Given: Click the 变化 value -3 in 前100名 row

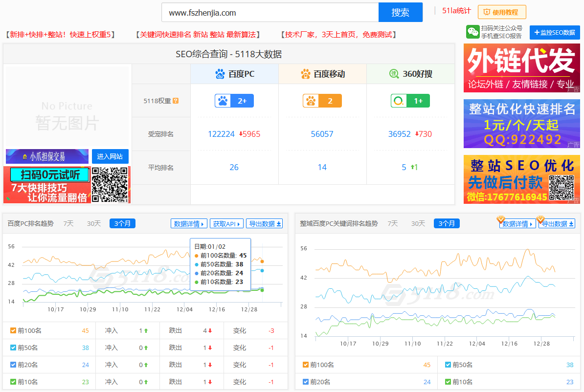Looking at the screenshot, I should (x=271, y=330).
